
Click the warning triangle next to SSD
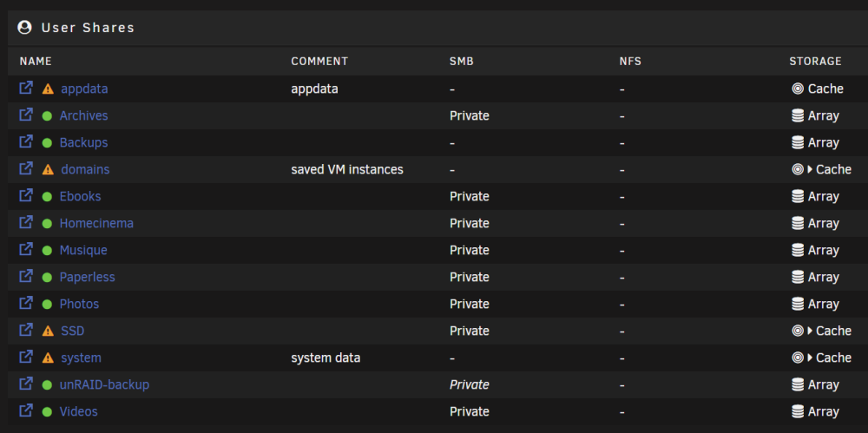click(x=48, y=331)
